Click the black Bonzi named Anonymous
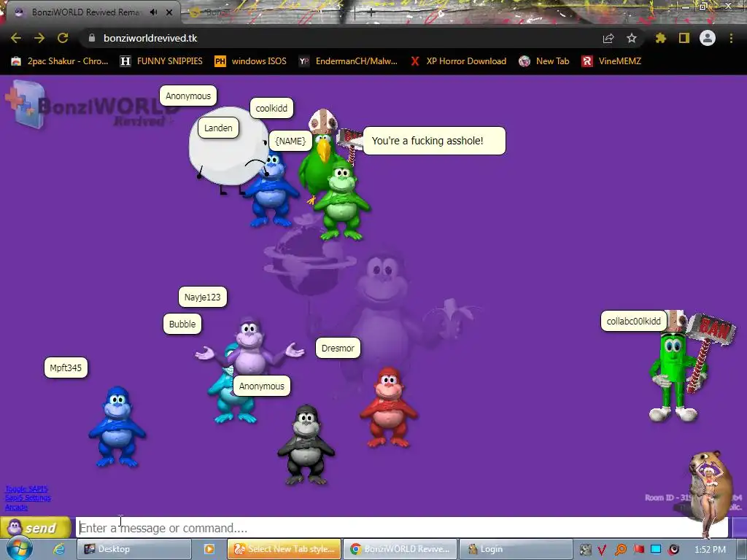The width and height of the screenshot is (747, 560). tap(306, 446)
